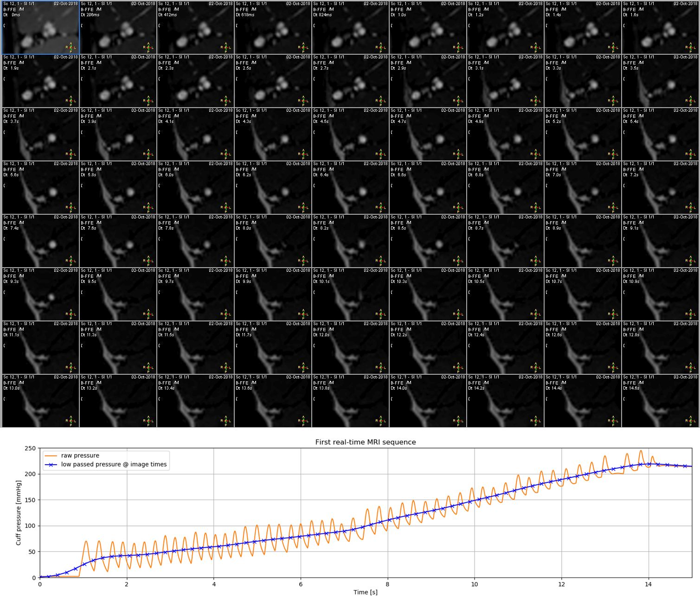
Task: Select the highlighted first frame at Dt 0ms
Action: point(40,27)
